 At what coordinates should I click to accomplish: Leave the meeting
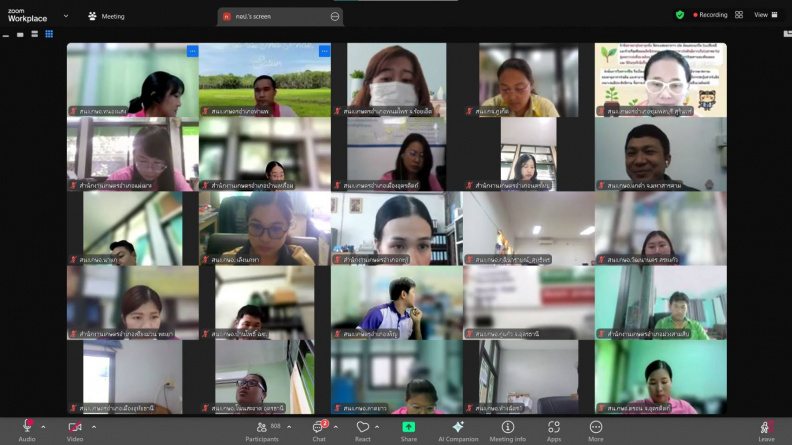pos(766,431)
